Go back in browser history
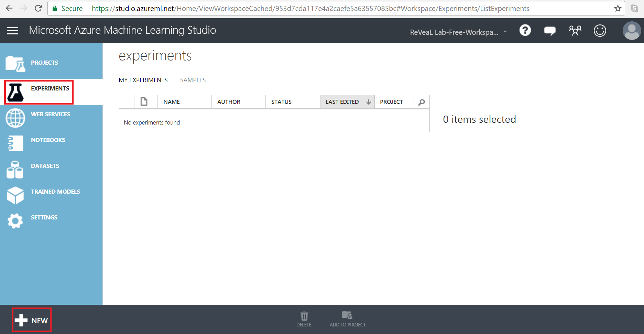The width and height of the screenshot is (644, 334). [x=9, y=8]
